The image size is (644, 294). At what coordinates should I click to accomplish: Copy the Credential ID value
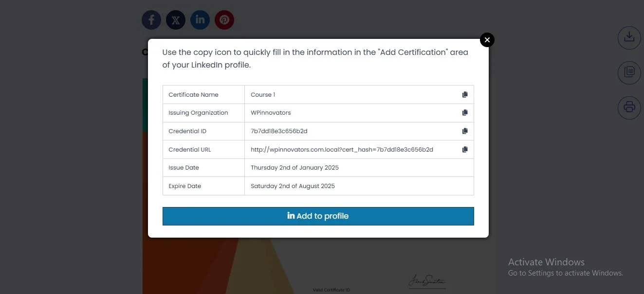pyautogui.click(x=464, y=131)
